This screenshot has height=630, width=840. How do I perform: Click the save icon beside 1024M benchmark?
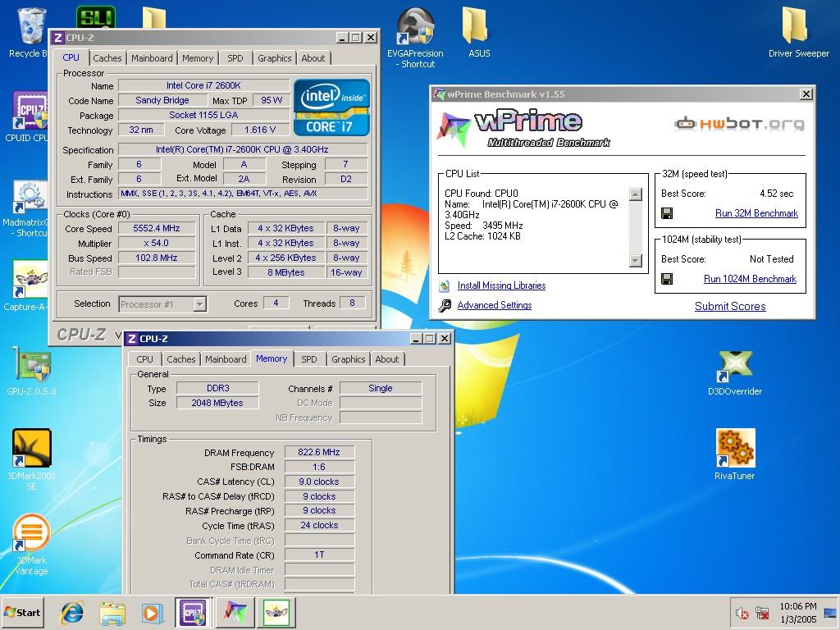[x=667, y=279]
